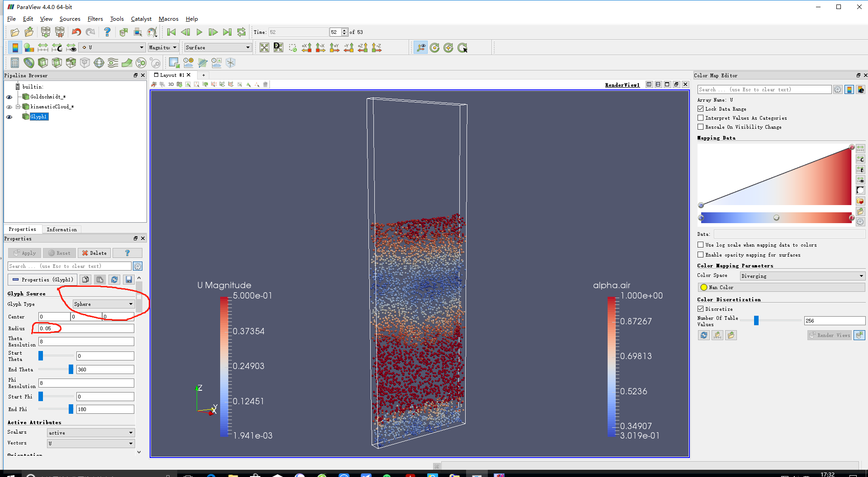Toggle color legend visibility icon
This screenshot has width=868, height=477.
15,47
